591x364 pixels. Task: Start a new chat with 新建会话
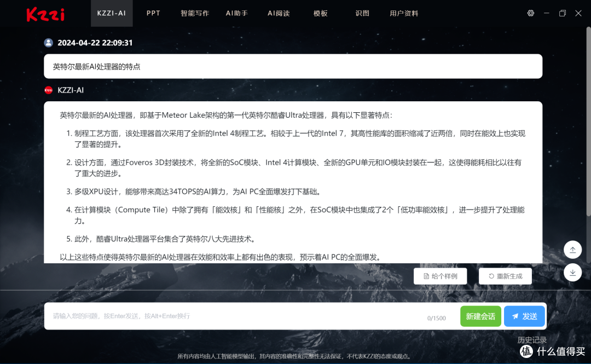480,316
